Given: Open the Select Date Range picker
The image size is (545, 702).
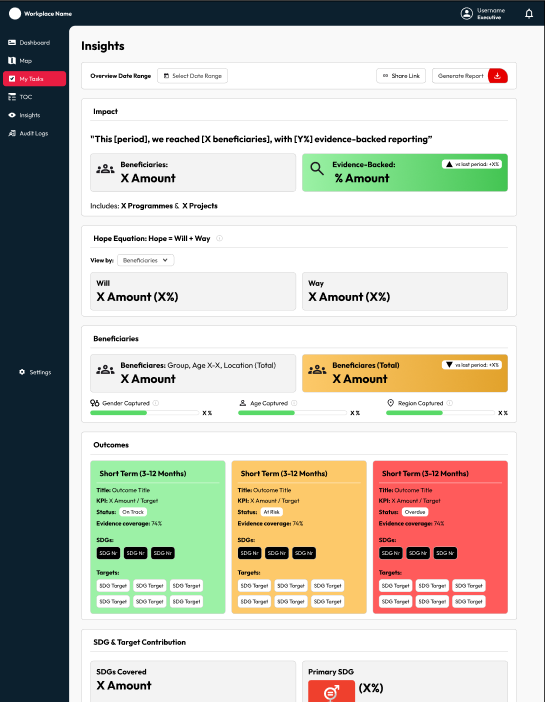Looking at the screenshot, I should pyautogui.click(x=193, y=76).
